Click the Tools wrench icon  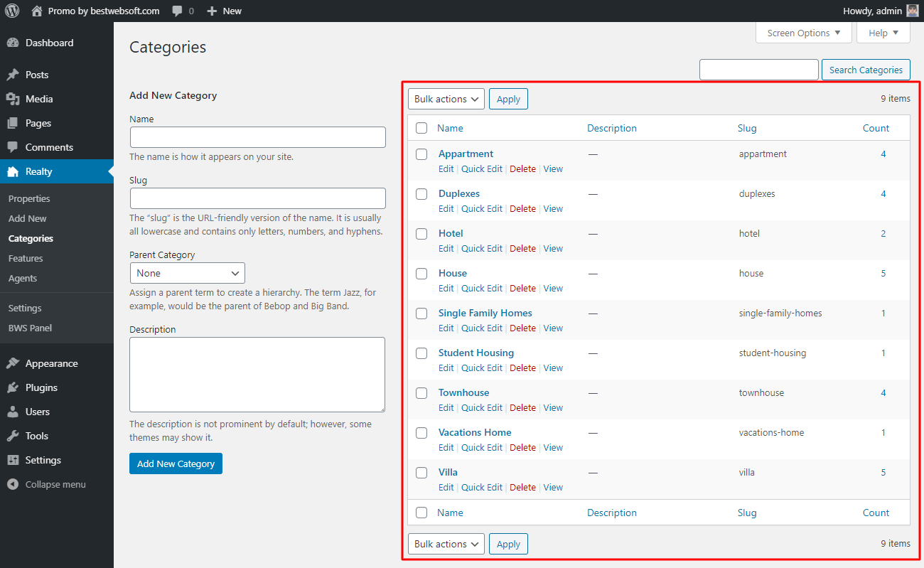[x=13, y=436]
